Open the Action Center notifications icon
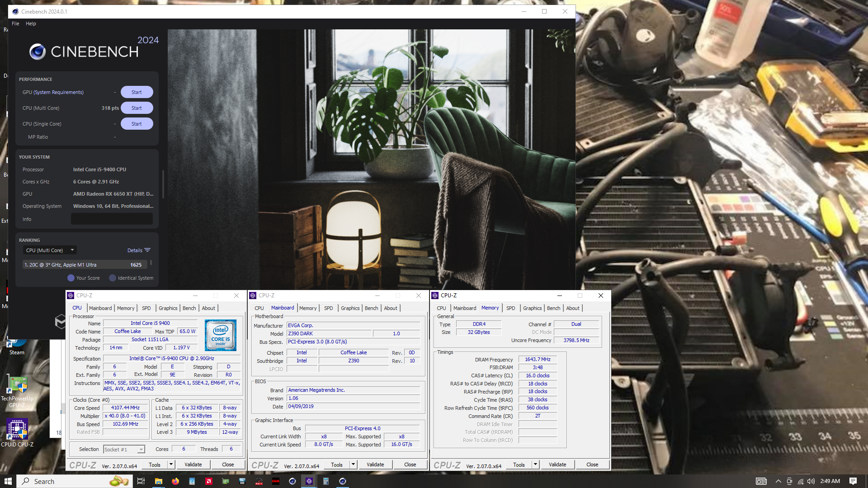 (853, 481)
